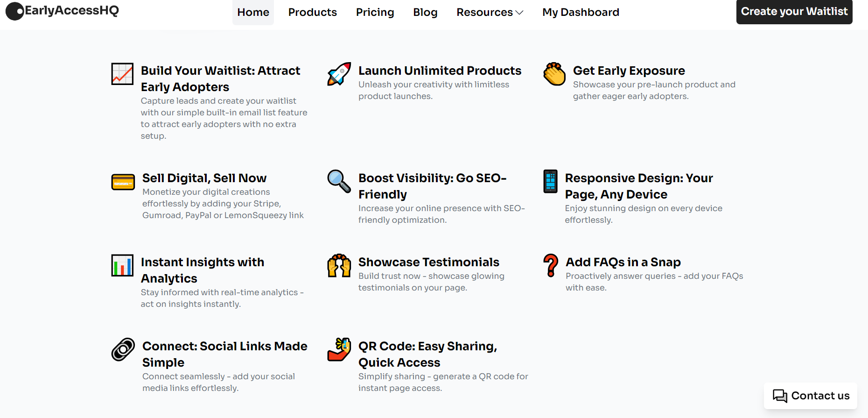The height and width of the screenshot is (418, 868).
Task: Click the heading Get Early Exposure
Action: tap(629, 71)
